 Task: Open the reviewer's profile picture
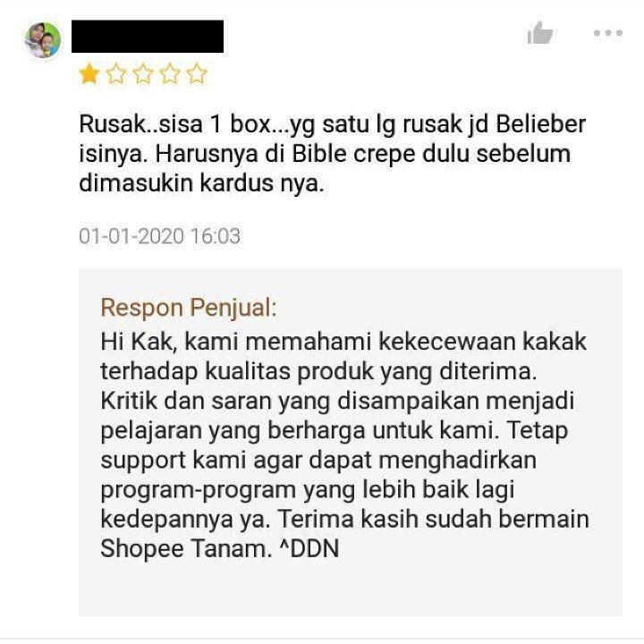(43, 40)
